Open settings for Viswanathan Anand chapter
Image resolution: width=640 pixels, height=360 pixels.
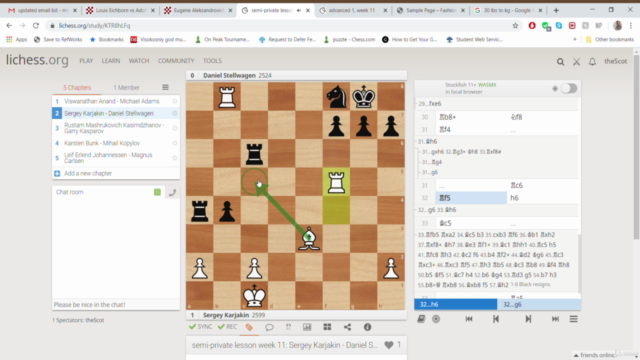[175, 101]
